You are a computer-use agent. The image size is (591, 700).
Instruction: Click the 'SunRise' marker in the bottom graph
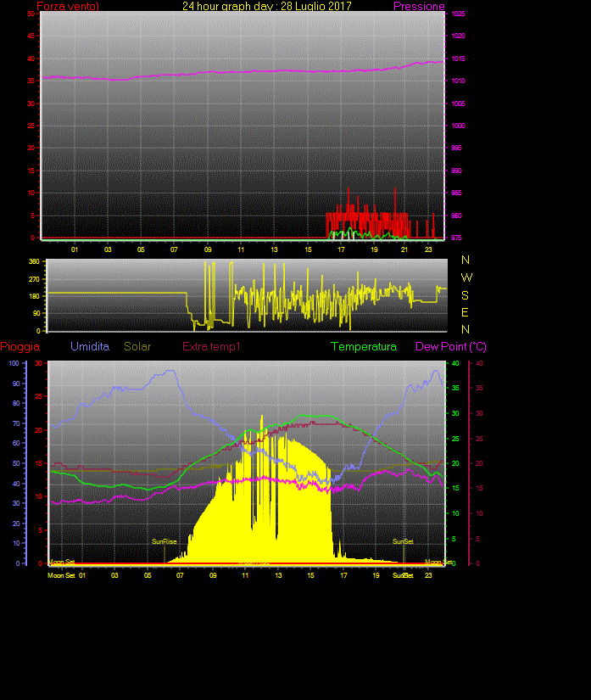164,541
